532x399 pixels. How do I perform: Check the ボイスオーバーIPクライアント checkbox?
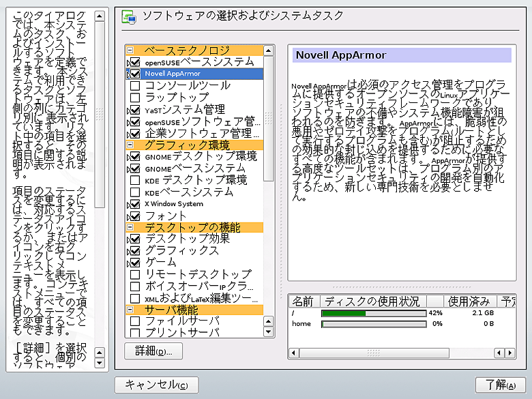pos(135,286)
